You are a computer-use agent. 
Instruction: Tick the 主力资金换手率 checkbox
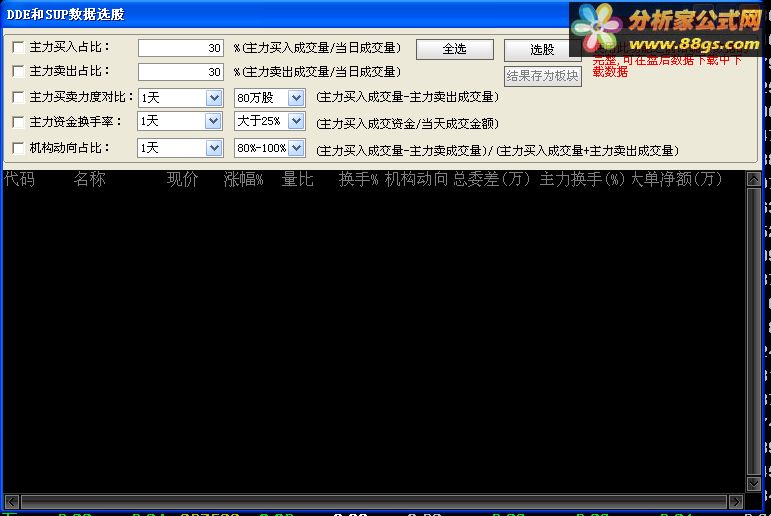[18, 121]
